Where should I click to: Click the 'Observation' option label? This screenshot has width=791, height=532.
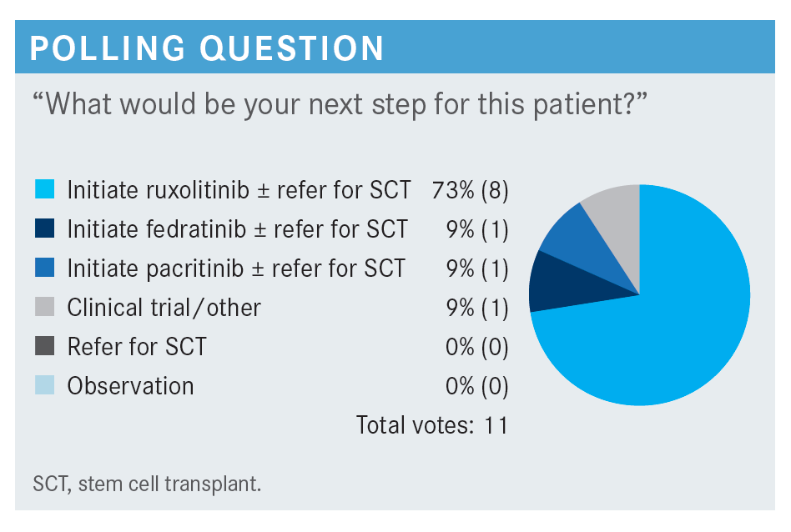click(x=131, y=386)
